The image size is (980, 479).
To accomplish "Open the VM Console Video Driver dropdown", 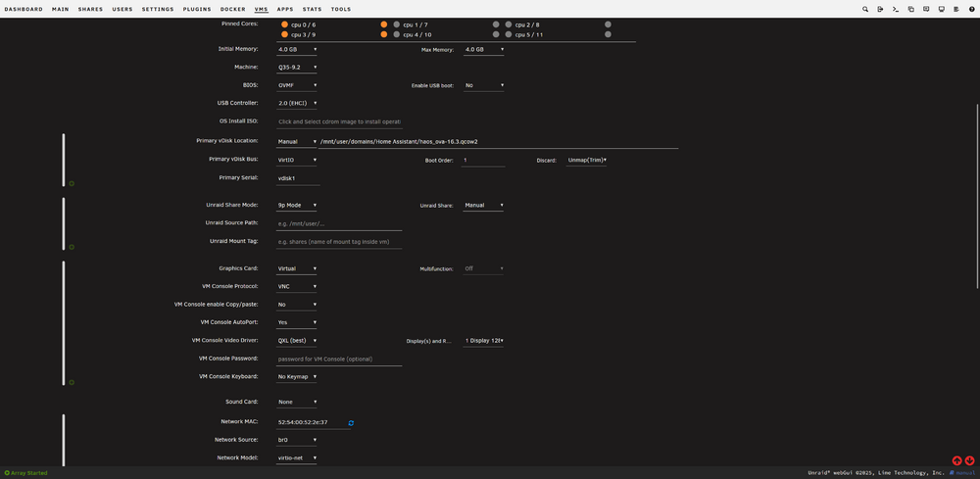I will tap(297, 341).
